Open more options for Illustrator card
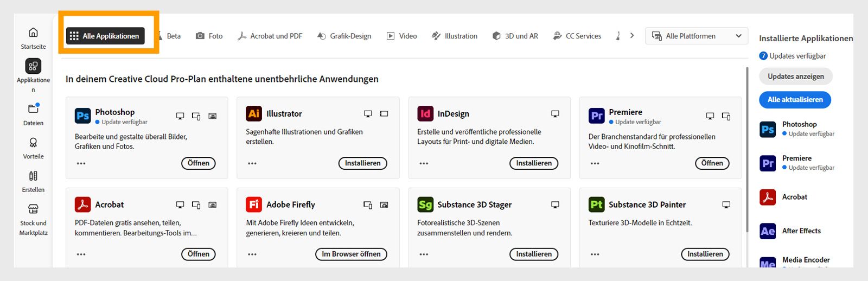Viewport: 868px width, 281px height. click(x=252, y=163)
